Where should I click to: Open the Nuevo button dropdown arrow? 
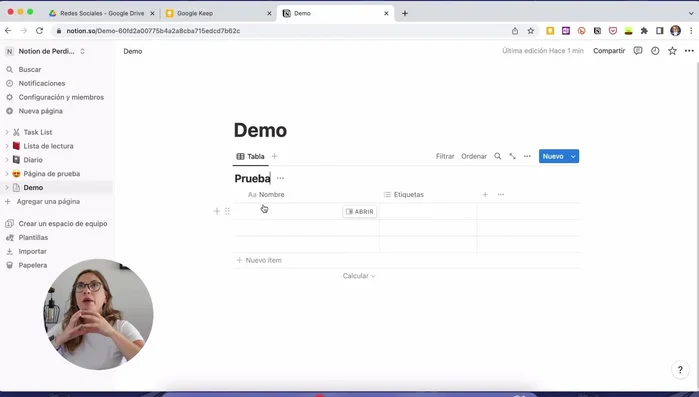coord(573,156)
